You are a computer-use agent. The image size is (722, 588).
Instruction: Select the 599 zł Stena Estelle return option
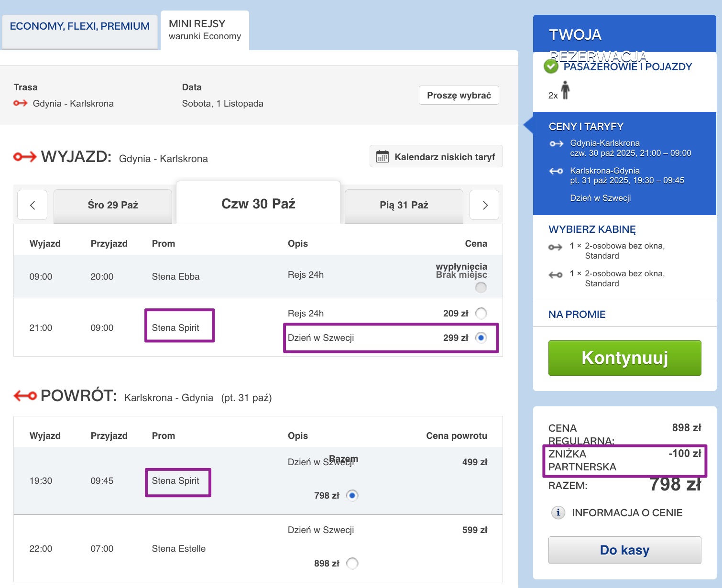click(x=352, y=564)
